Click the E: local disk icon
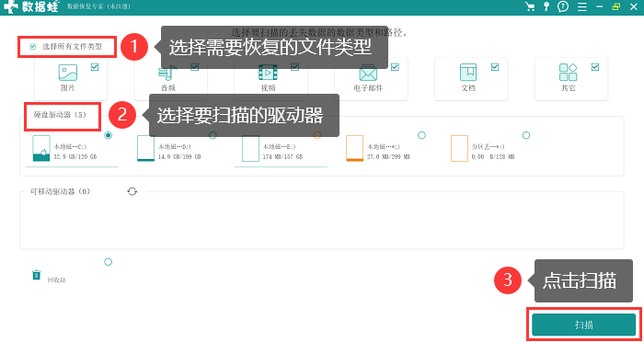This screenshot has width=644, height=342. pyautogui.click(x=250, y=149)
